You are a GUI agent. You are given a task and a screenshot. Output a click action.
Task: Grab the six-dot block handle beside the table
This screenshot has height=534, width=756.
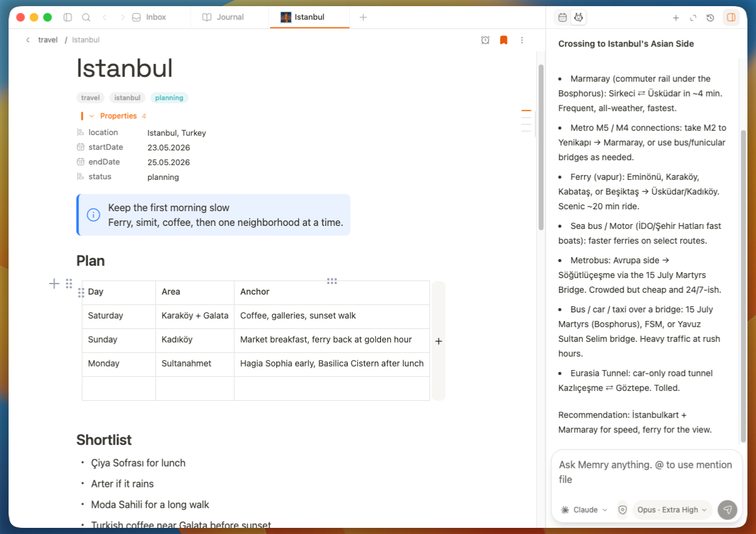pyautogui.click(x=69, y=283)
